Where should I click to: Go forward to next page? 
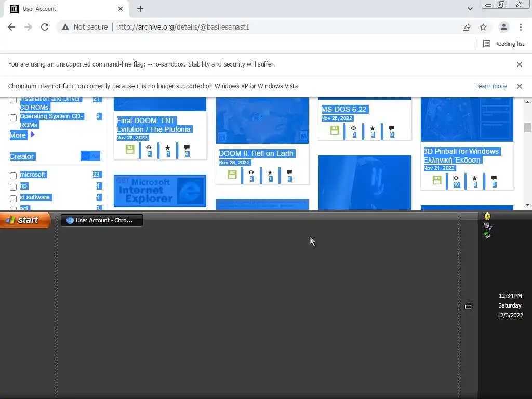(28, 27)
